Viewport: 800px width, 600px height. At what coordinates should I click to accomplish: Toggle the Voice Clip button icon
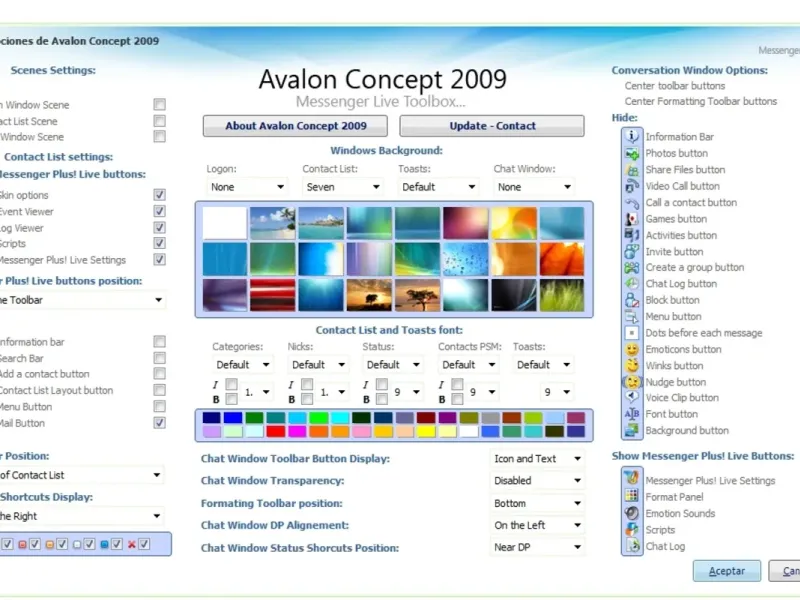(x=632, y=397)
